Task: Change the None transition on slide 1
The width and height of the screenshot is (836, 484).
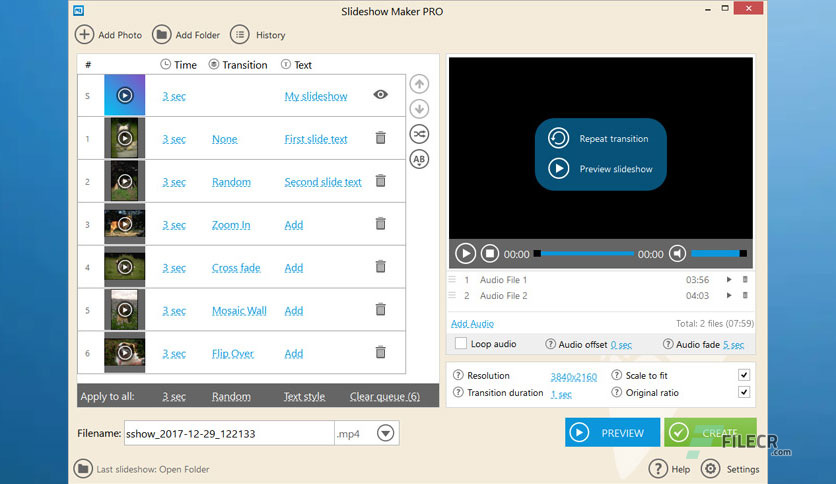Action: point(224,139)
